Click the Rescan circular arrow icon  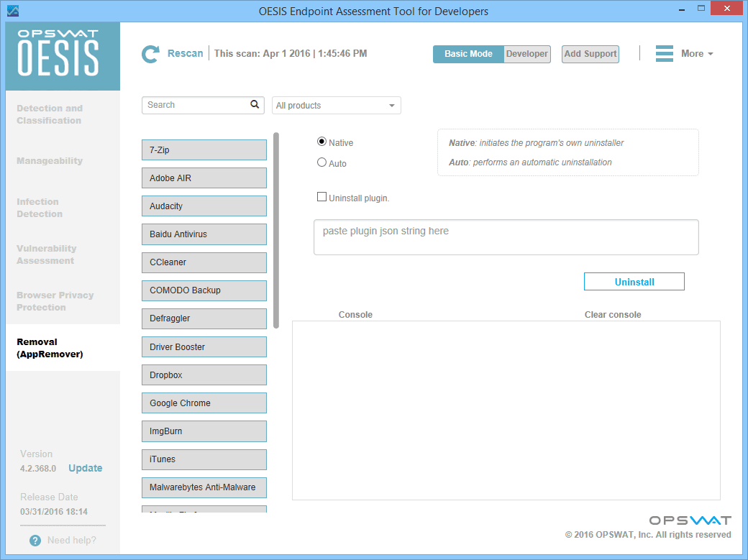(x=150, y=54)
